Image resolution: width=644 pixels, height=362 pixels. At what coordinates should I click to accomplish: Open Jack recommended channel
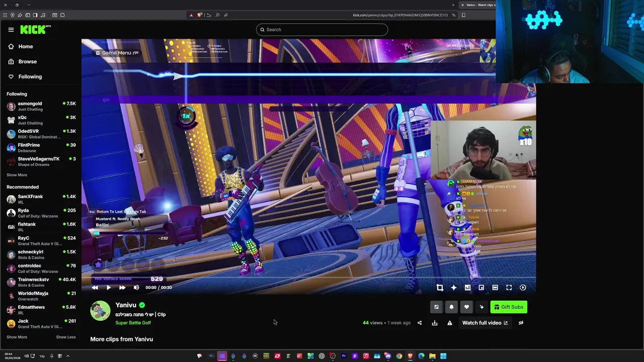(41, 324)
